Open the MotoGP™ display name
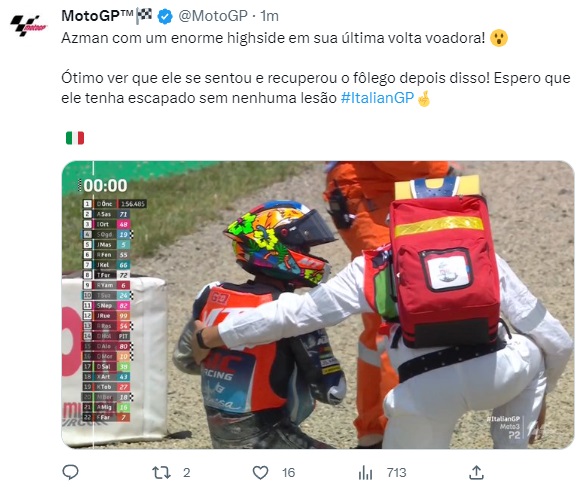The height and width of the screenshot is (487, 586). coord(97,16)
